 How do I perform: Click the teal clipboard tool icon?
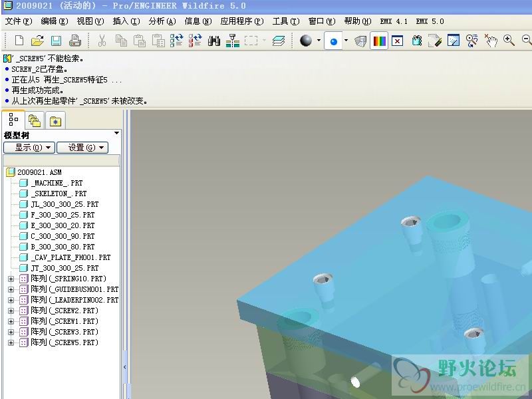[417, 41]
